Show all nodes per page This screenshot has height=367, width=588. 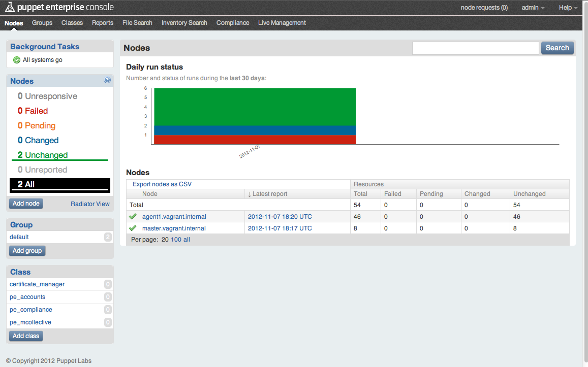point(187,240)
